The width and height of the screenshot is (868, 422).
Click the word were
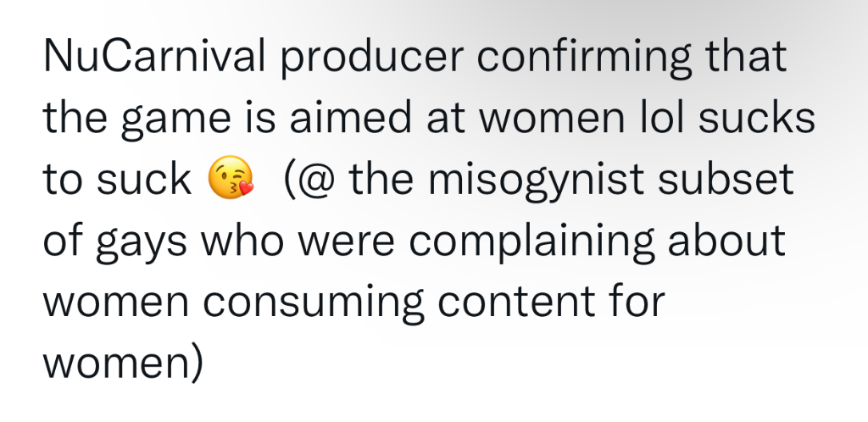(346, 243)
